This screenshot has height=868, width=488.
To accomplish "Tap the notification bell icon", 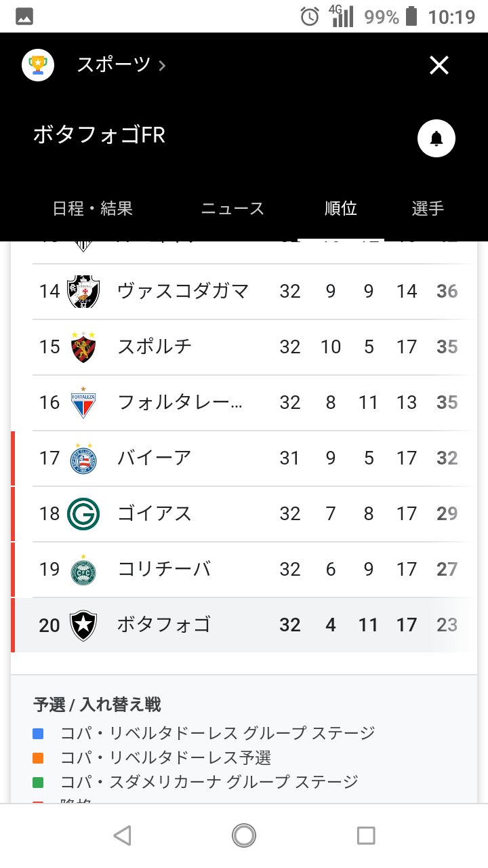I will [x=436, y=139].
